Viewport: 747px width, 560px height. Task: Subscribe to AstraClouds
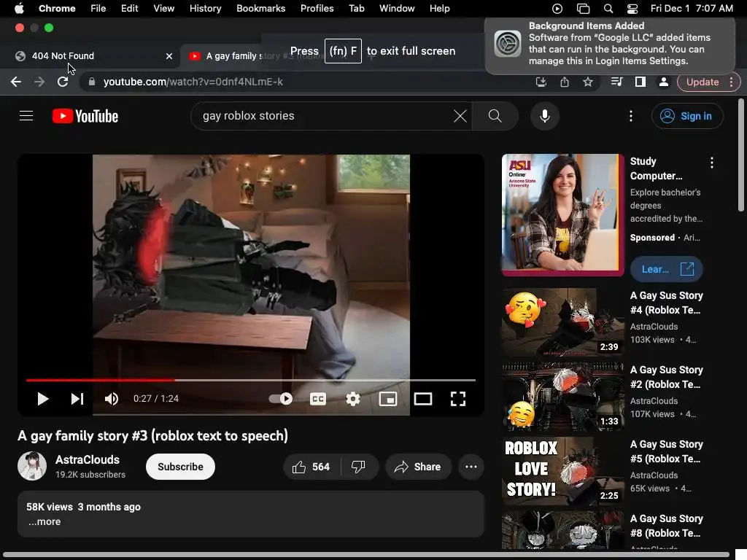[180, 467]
